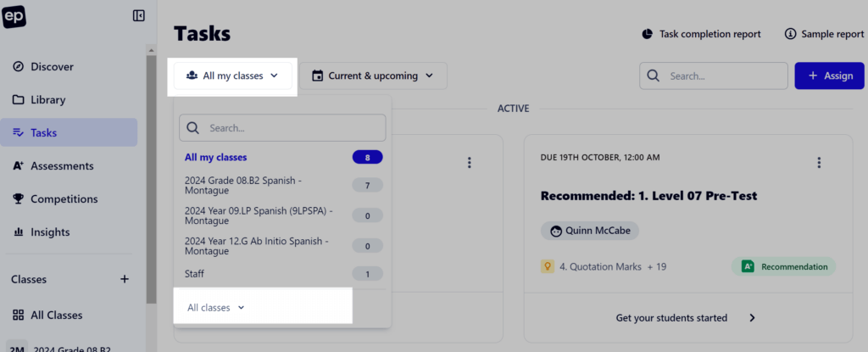
Task: Open Competitions in the sidebar
Action: click(69, 198)
